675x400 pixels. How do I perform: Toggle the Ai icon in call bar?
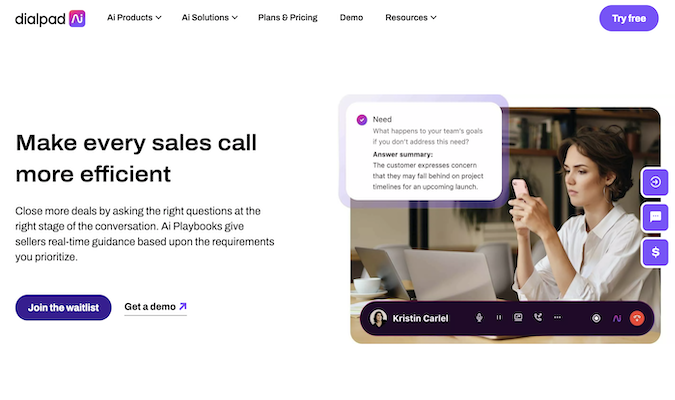pyautogui.click(x=617, y=318)
